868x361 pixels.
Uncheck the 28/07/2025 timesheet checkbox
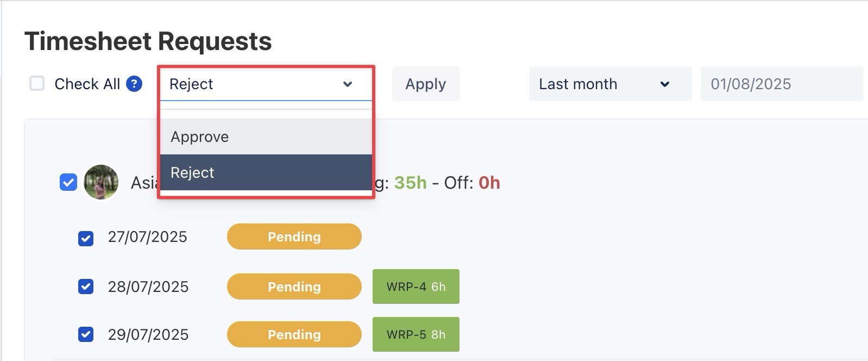[86, 287]
